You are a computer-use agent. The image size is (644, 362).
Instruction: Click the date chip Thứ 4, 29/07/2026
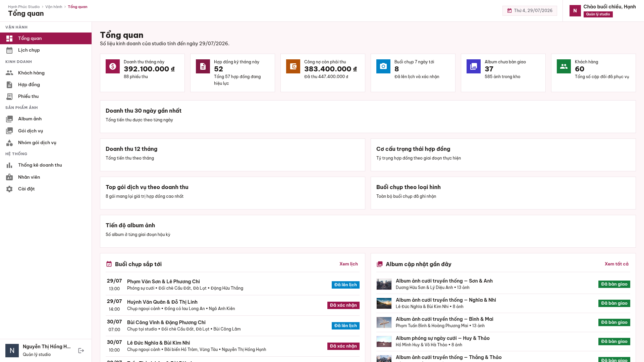pyautogui.click(x=530, y=11)
